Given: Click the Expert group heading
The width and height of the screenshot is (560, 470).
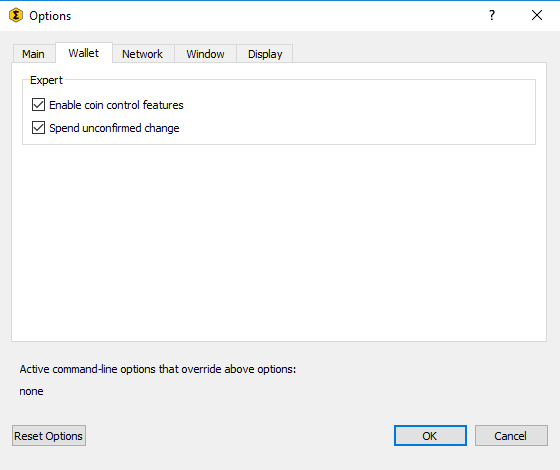Looking at the screenshot, I should click(x=46, y=80).
